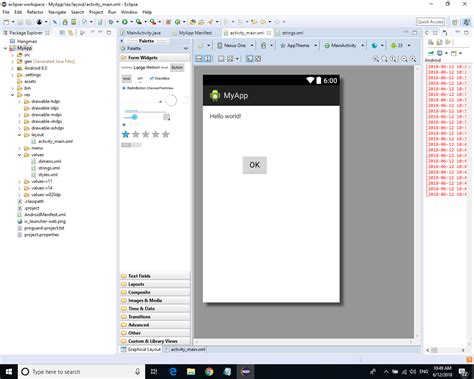Screen dimensions: 474x379
Task: Click the Java perspective icon at top right
Action: pyautogui.click(x=466, y=22)
